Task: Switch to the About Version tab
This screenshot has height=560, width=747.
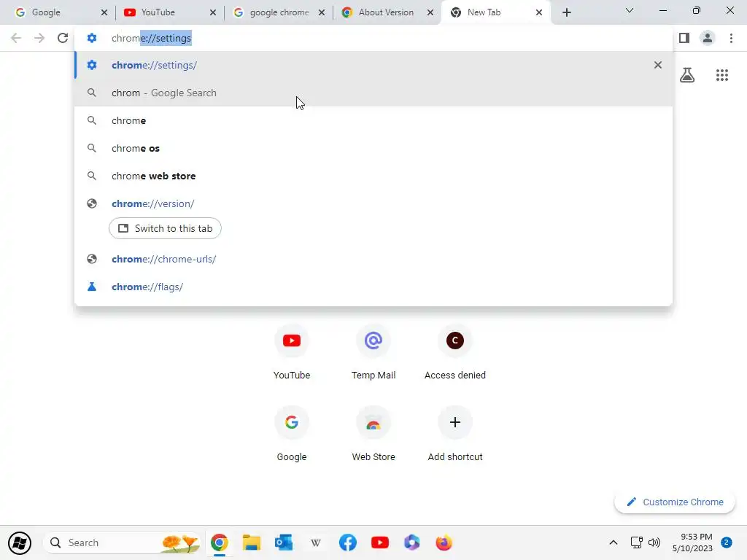Action: pyautogui.click(x=386, y=12)
